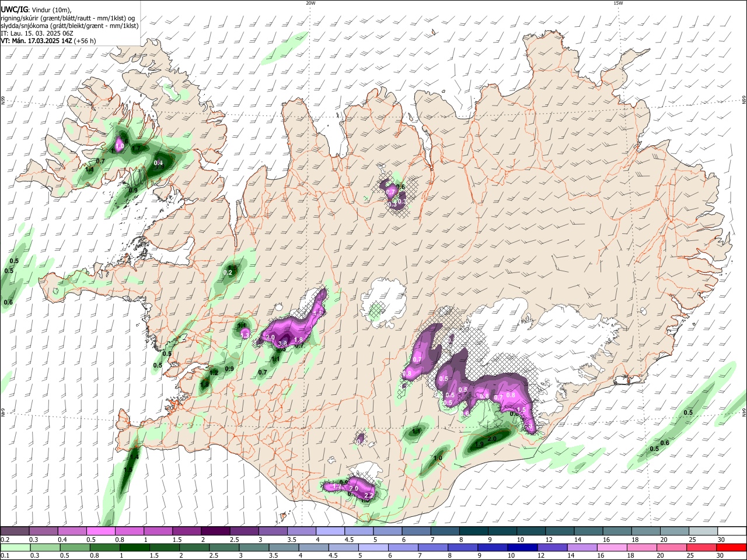Screen dimensions: 747x560
Task: Click the "VT: Mán. 17.03.2025 14Z" valid time
Action: [x=36, y=41]
